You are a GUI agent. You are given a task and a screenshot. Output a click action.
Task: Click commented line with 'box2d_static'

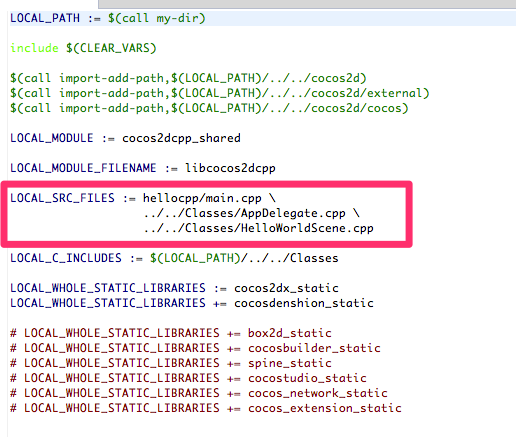tap(171, 333)
